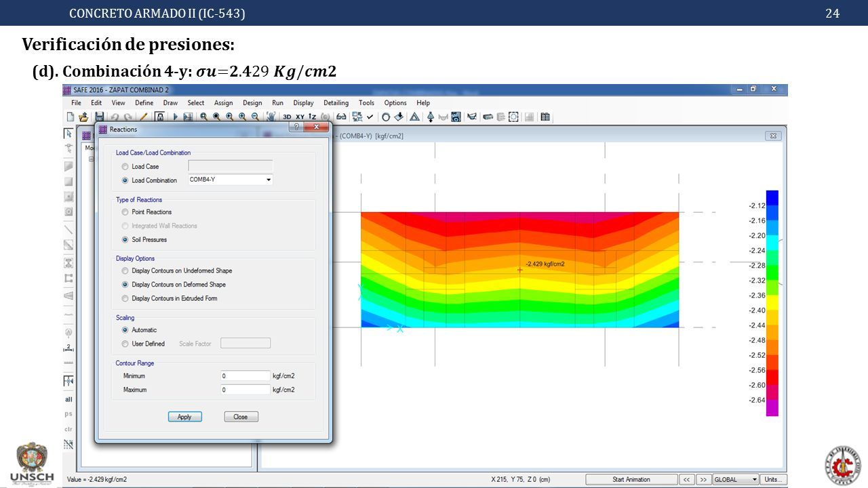Click the New Model toolbar icon
This screenshot has height=488, width=868.
point(70,117)
